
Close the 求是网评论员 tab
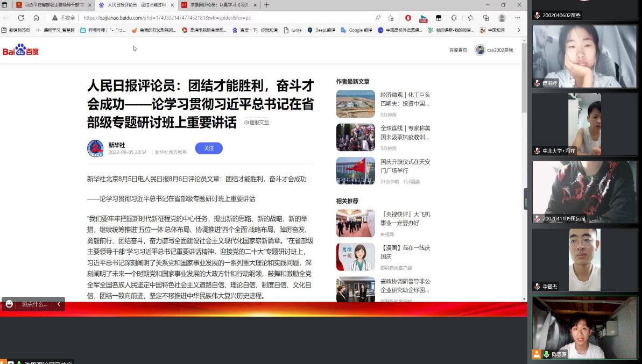255,5
